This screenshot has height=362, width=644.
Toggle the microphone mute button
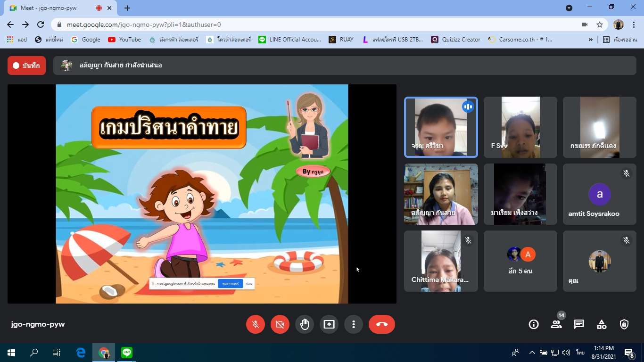click(256, 324)
